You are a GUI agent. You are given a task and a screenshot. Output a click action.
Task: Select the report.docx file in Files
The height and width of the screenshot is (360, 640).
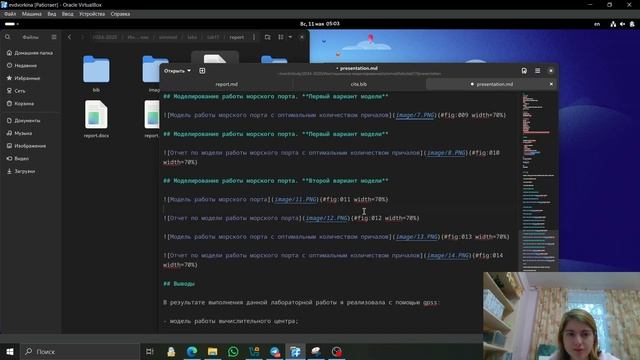click(x=96, y=118)
